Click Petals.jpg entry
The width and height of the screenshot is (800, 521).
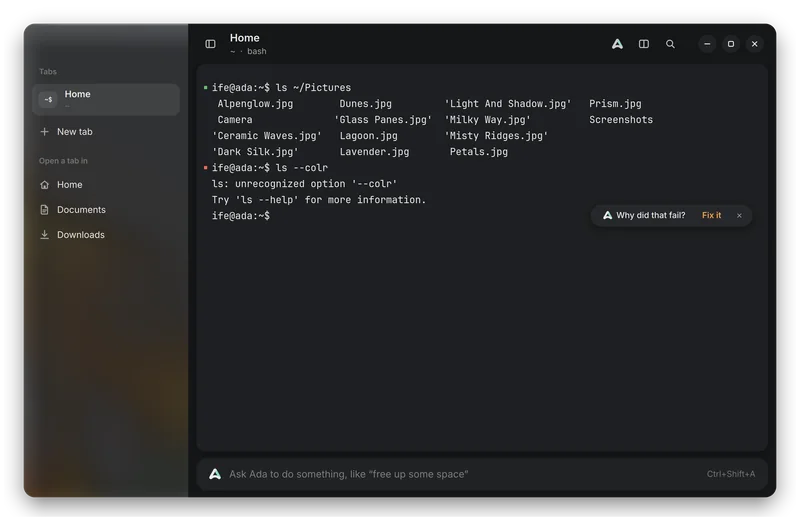[x=479, y=152]
